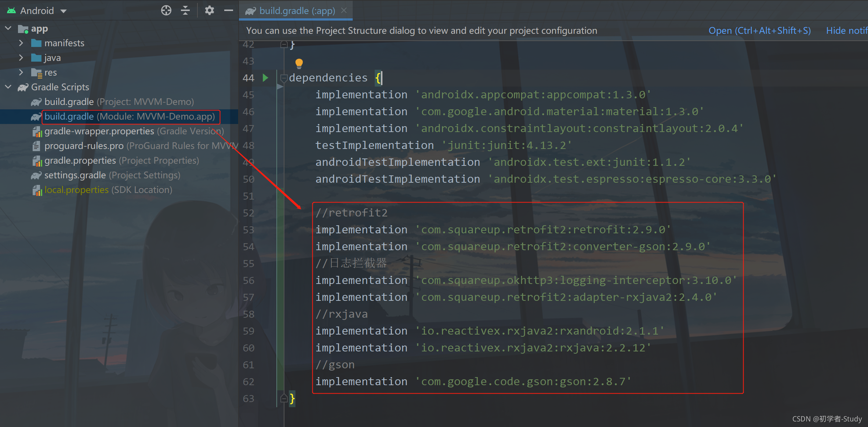Click the //gson comment line
868x427 pixels.
[335, 365]
